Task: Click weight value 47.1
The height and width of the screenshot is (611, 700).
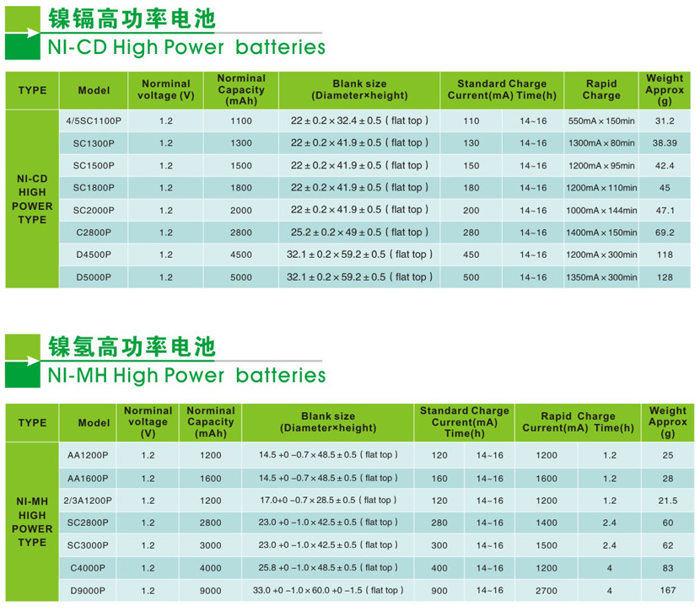Action: tap(665, 210)
